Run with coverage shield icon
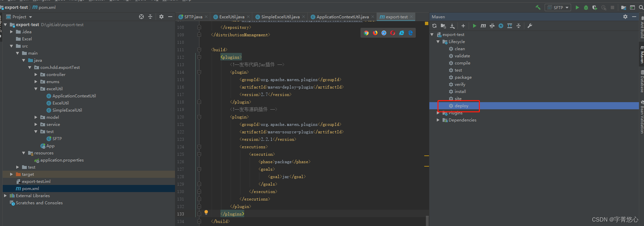644x226 pixels. (x=595, y=7)
